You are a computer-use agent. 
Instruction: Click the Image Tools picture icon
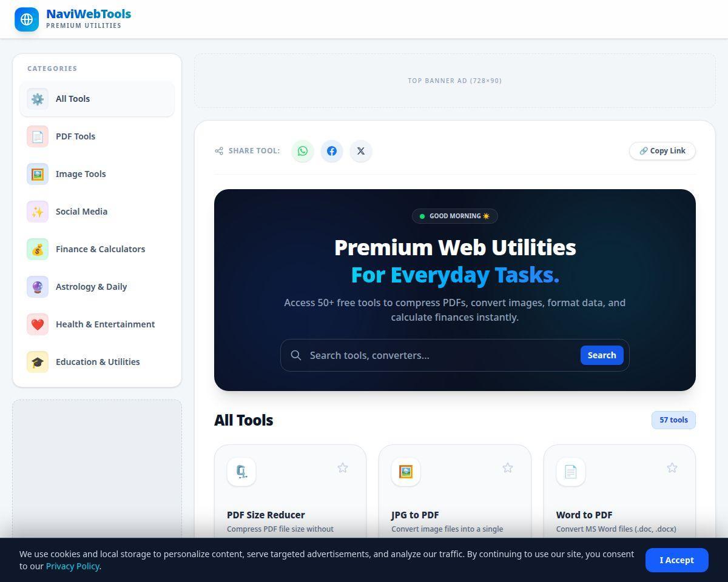point(38,174)
